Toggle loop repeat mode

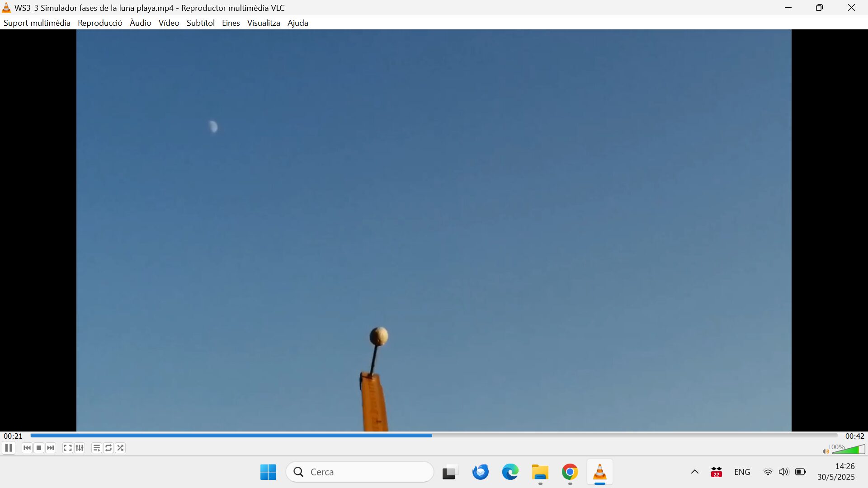108,448
